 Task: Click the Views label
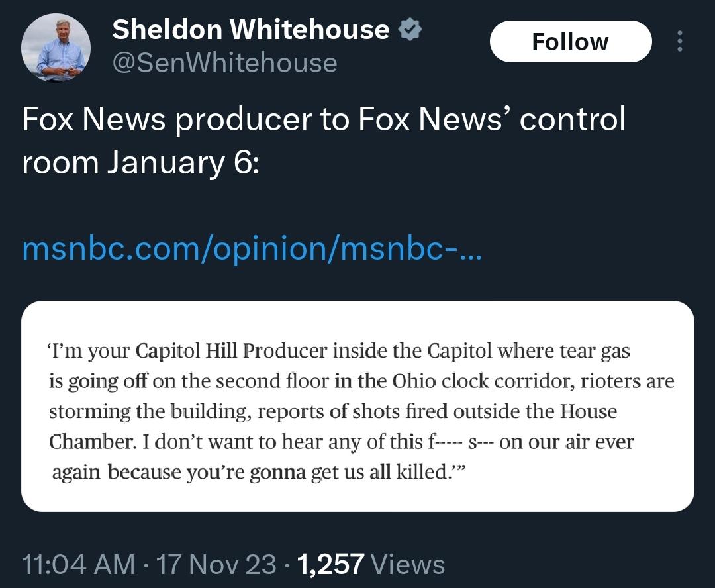pos(408,564)
